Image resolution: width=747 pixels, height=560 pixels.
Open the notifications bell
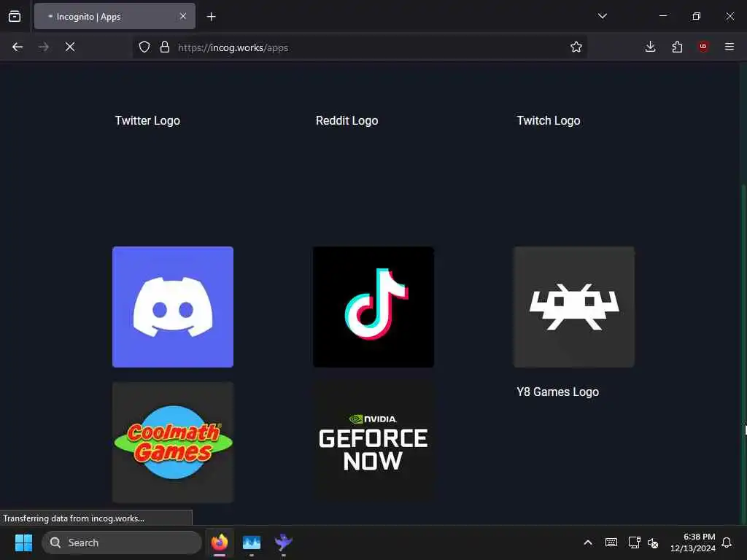coord(727,542)
